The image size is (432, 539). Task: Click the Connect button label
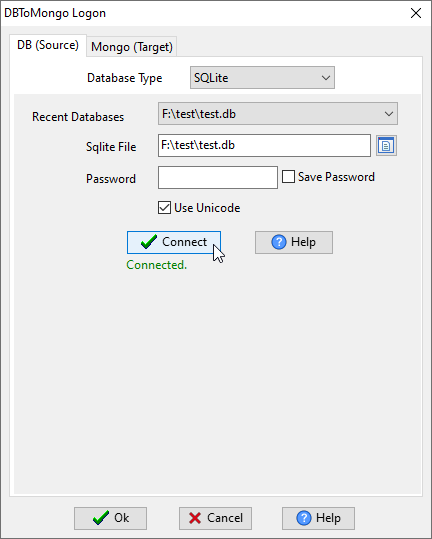[x=185, y=242]
